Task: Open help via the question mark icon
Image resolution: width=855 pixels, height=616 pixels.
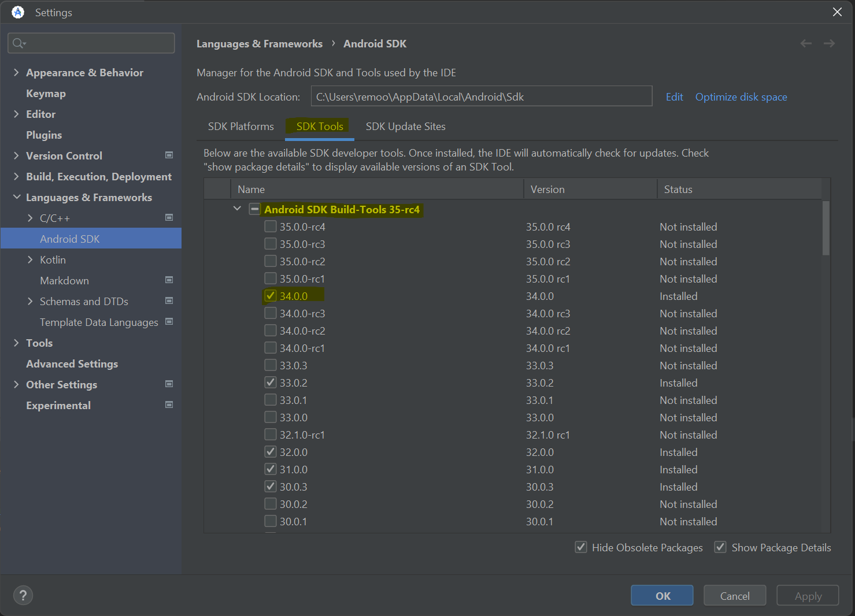Action: click(x=23, y=595)
